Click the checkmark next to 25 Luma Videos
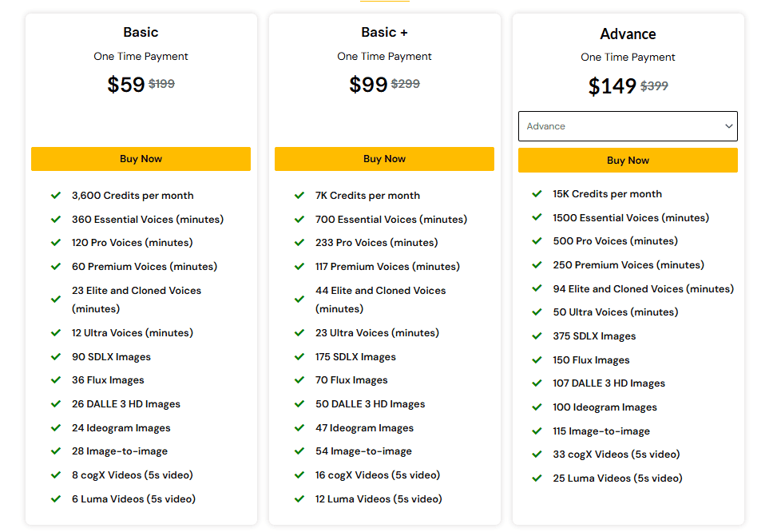 (x=537, y=478)
